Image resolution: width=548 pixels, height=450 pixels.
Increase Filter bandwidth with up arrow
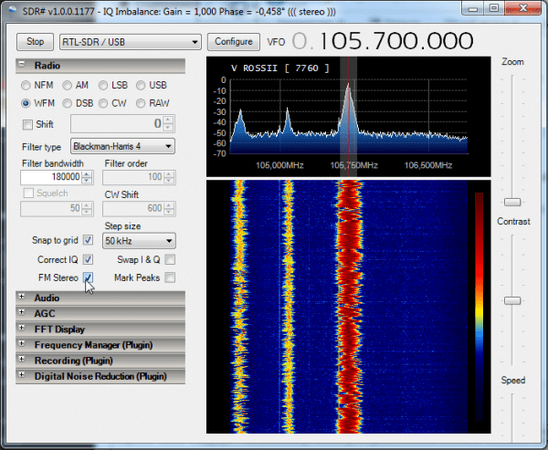[87, 174]
